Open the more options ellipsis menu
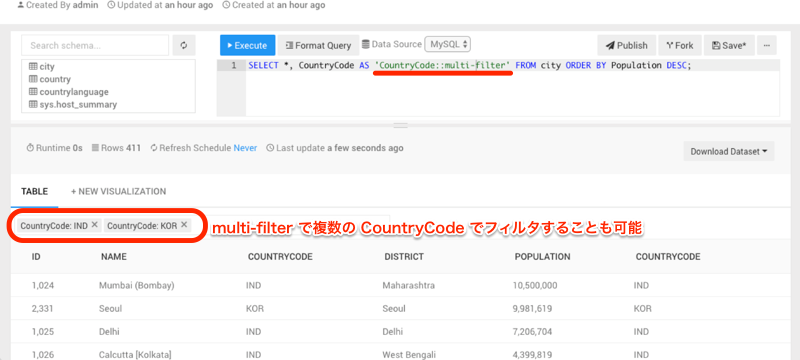 pos(766,45)
